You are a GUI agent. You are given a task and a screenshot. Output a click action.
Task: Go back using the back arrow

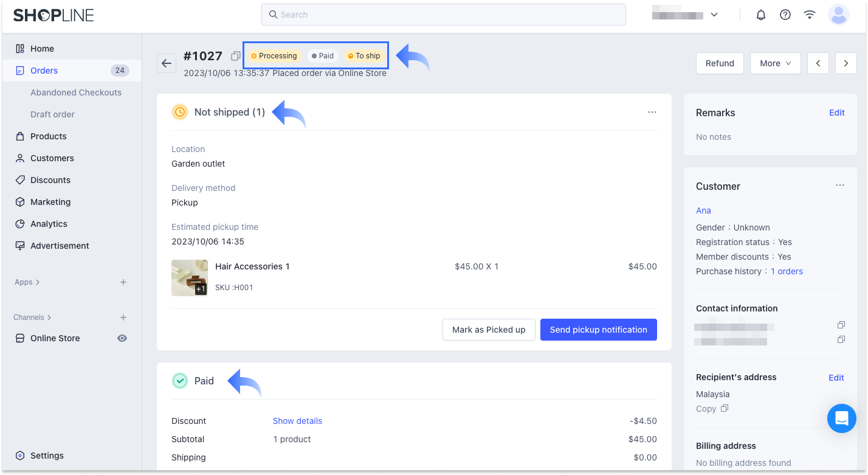click(x=166, y=63)
